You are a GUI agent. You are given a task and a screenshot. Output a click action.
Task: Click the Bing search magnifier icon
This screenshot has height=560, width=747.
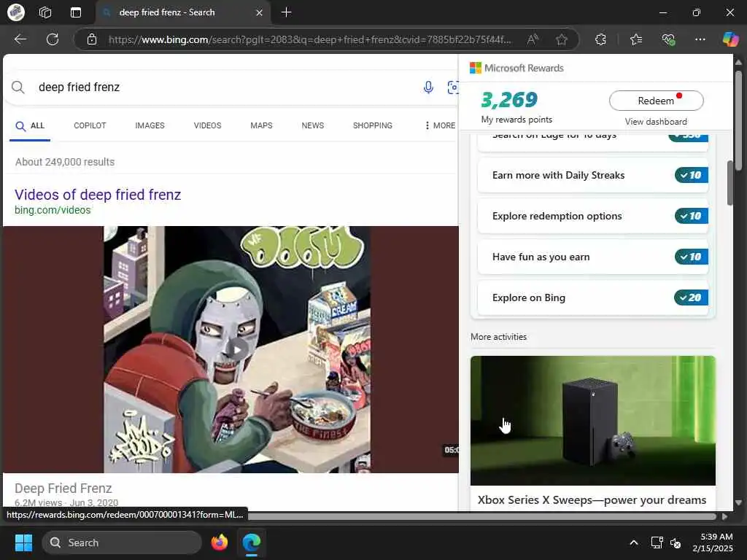18,87
